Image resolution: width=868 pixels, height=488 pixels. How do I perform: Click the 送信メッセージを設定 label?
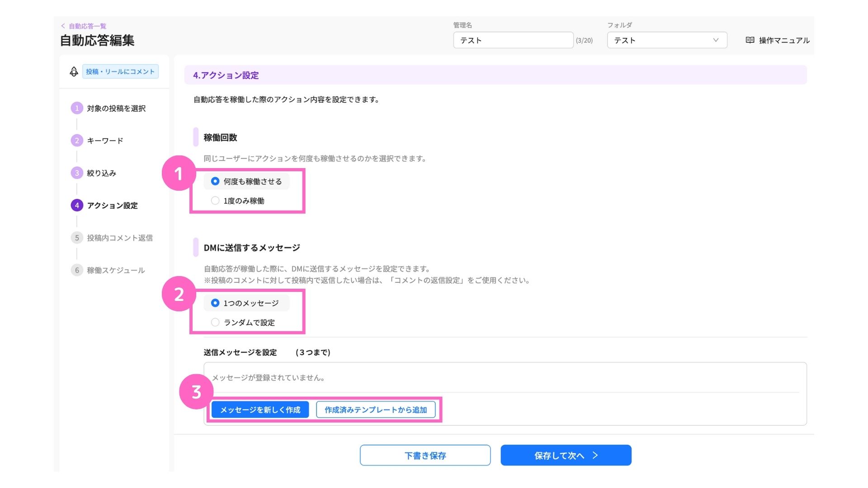tap(240, 352)
